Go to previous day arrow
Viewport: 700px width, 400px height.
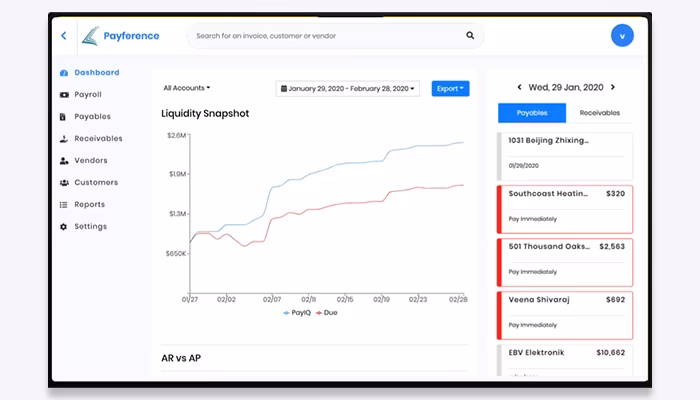[x=519, y=87]
